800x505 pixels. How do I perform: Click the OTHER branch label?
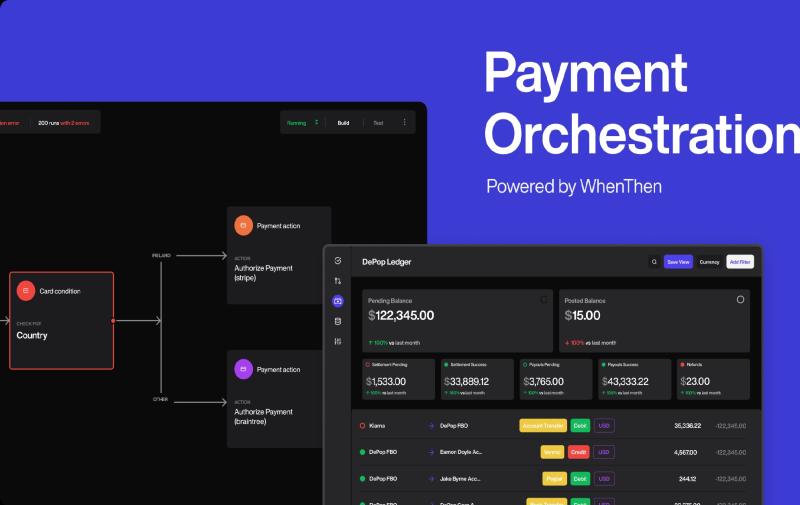pyautogui.click(x=160, y=399)
